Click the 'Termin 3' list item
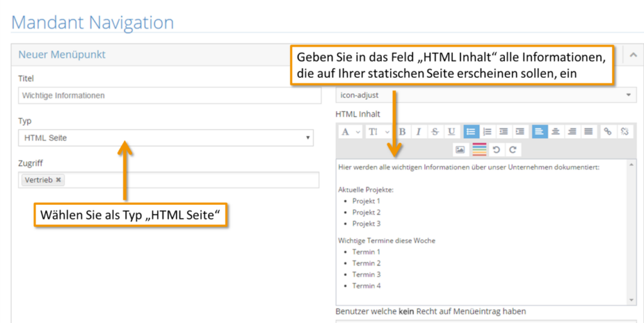 (x=367, y=274)
